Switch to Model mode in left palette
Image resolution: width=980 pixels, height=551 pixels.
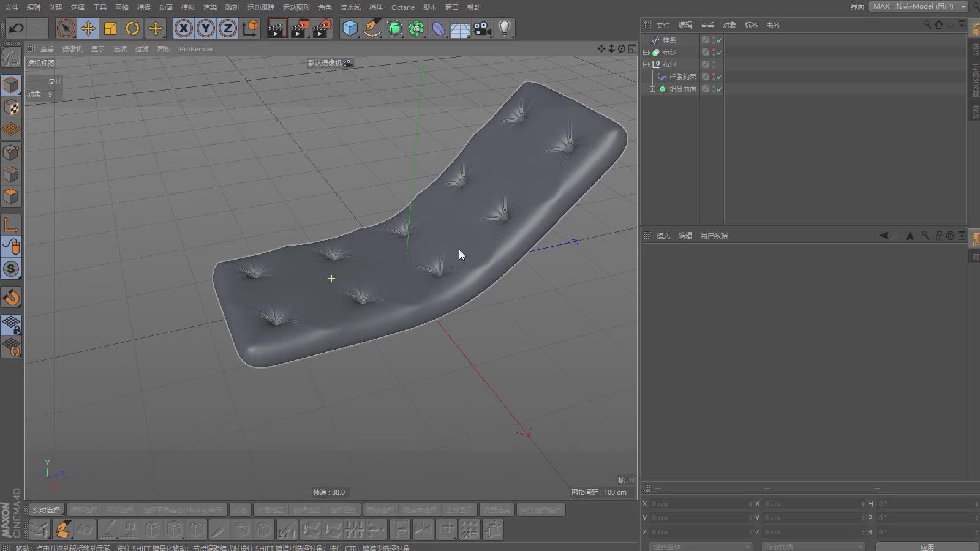(x=11, y=85)
